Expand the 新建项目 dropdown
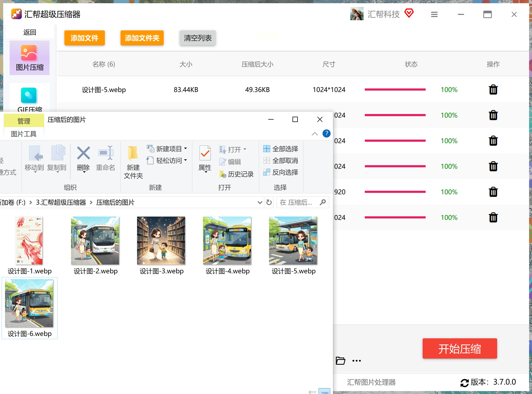 (x=185, y=149)
